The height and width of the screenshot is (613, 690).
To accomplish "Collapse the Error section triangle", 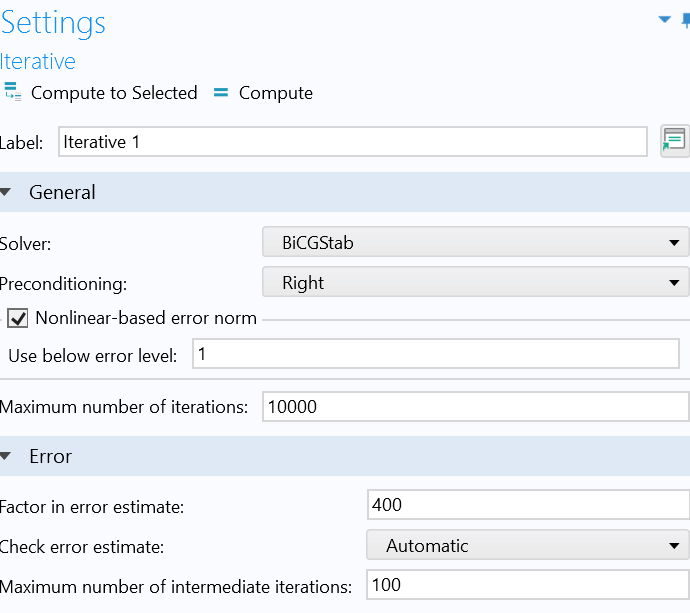I will click(7, 457).
